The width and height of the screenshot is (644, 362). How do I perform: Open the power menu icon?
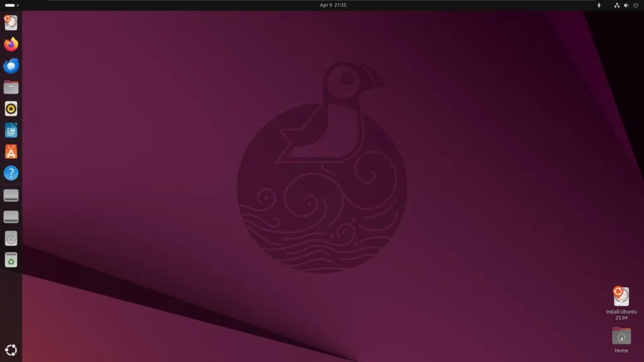click(x=635, y=5)
